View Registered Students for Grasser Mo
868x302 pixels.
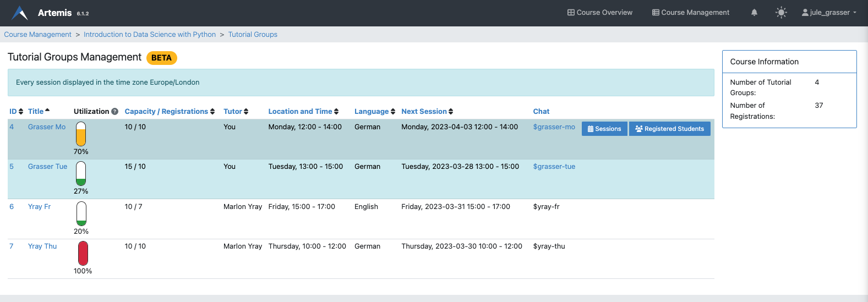[x=669, y=129]
